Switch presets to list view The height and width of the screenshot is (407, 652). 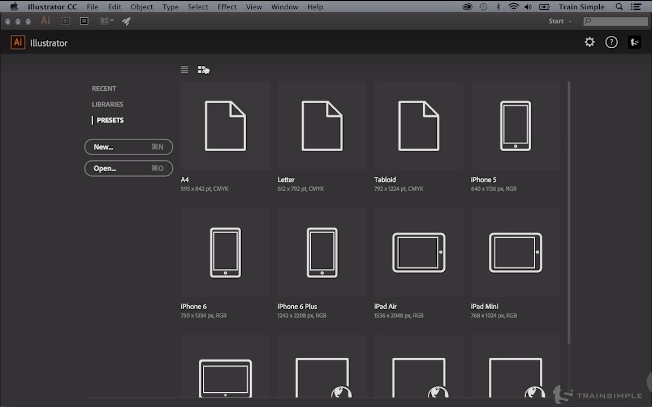(x=184, y=69)
